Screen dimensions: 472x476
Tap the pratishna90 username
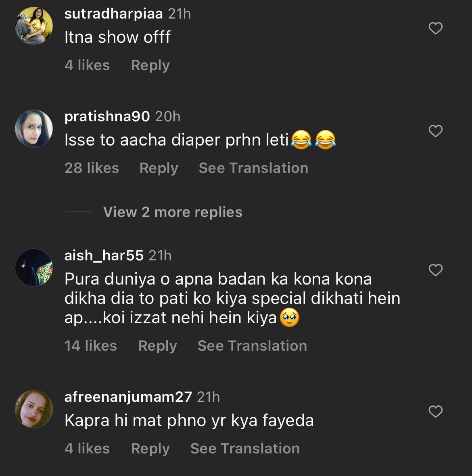coord(107,116)
